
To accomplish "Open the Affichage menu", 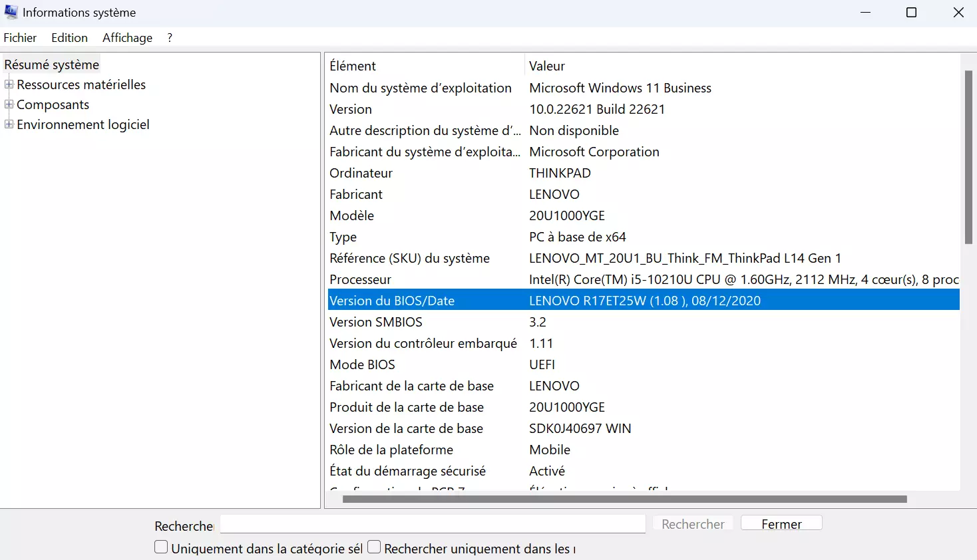I will (x=127, y=38).
